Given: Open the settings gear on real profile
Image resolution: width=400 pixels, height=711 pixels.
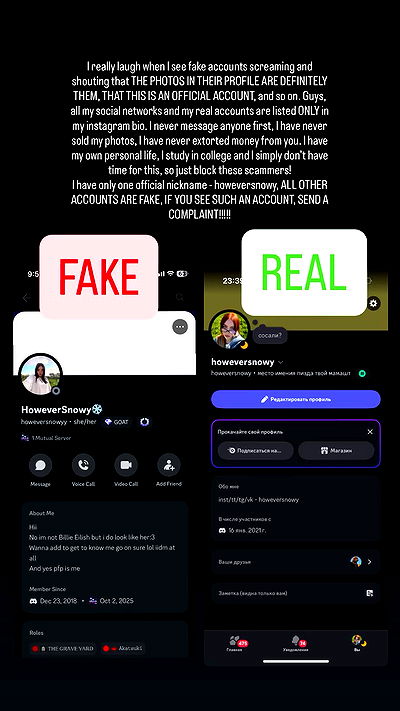Looking at the screenshot, I should pos(373,303).
